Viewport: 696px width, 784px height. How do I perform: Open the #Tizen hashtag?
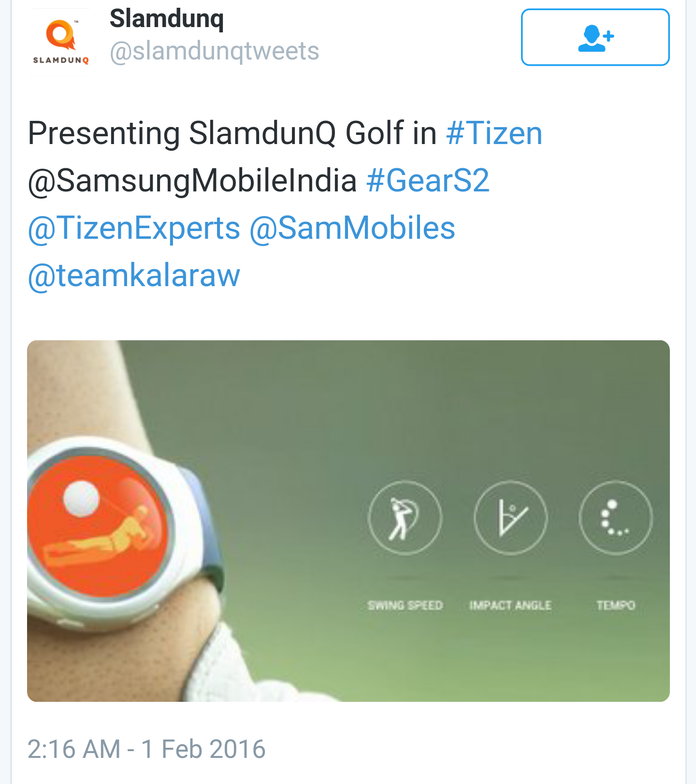[494, 133]
